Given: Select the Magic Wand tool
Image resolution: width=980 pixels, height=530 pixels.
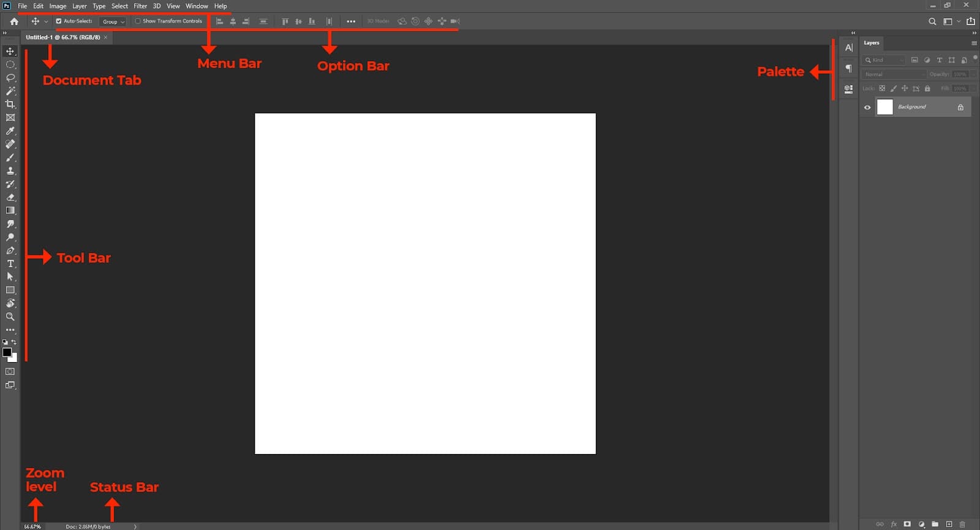Looking at the screenshot, I should click(10, 91).
